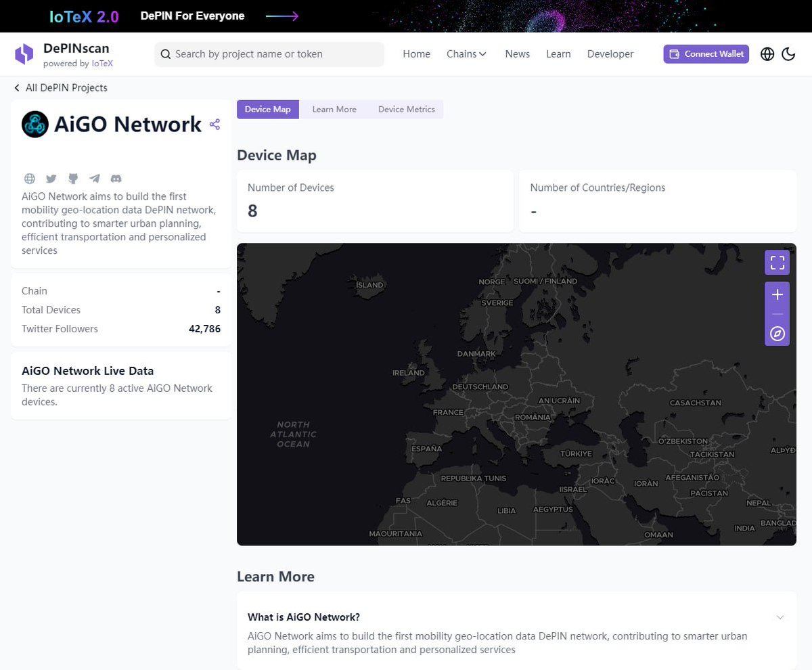Click the Device Map section heading
Screen dimensions: 812x670
tap(277, 155)
